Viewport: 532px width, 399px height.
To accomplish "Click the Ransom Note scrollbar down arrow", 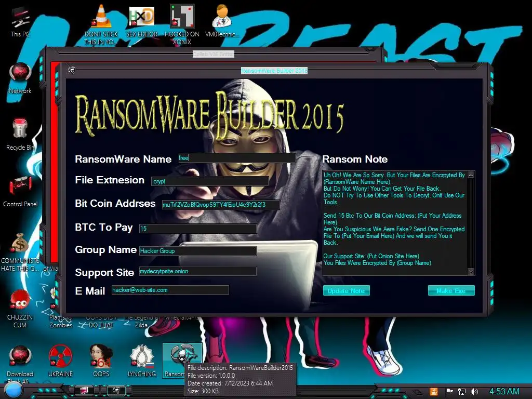I will pos(471,271).
